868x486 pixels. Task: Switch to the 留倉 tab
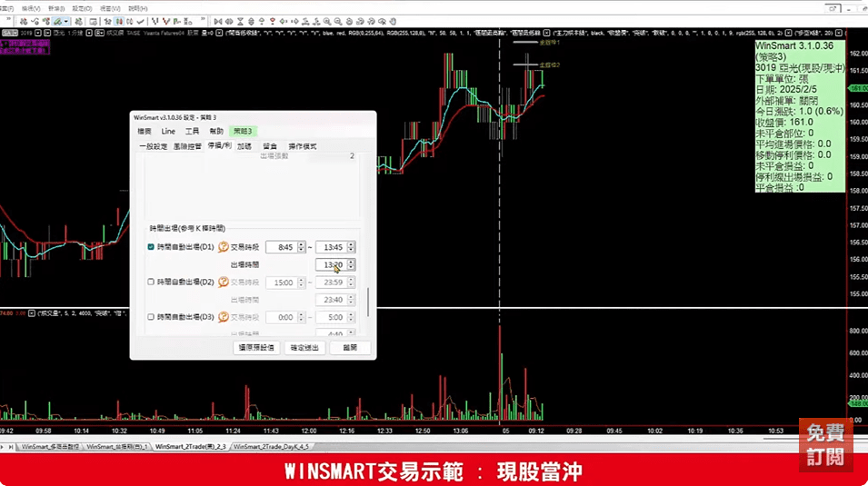270,146
